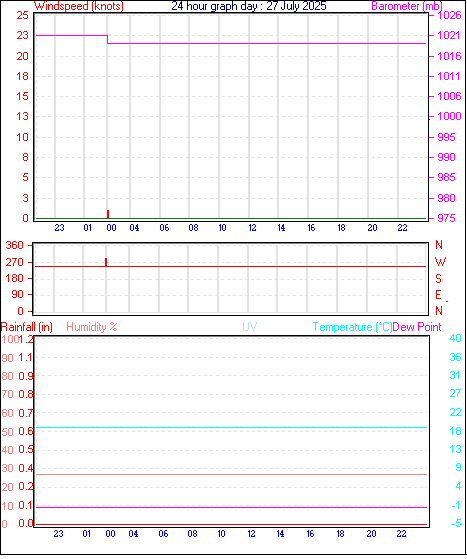467x559 pixels.
Task: Click the 'Barometer (mb)' axis title
Action: click(x=407, y=6)
